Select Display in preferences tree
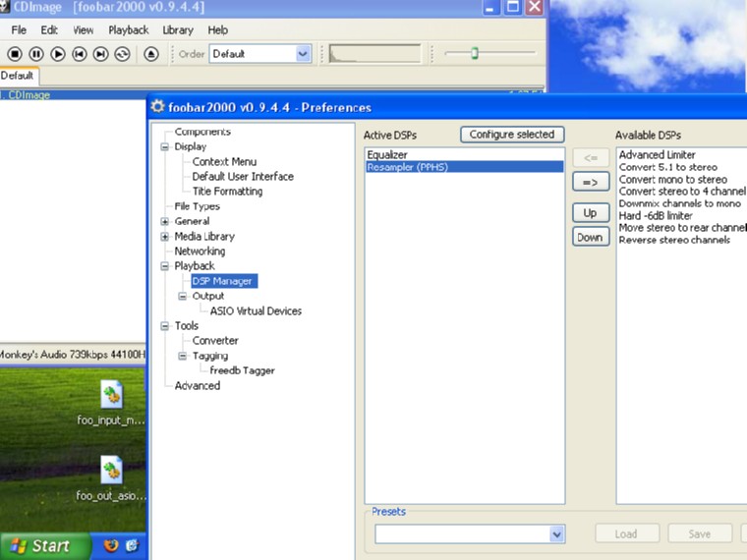The height and width of the screenshot is (560, 747). (191, 146)
